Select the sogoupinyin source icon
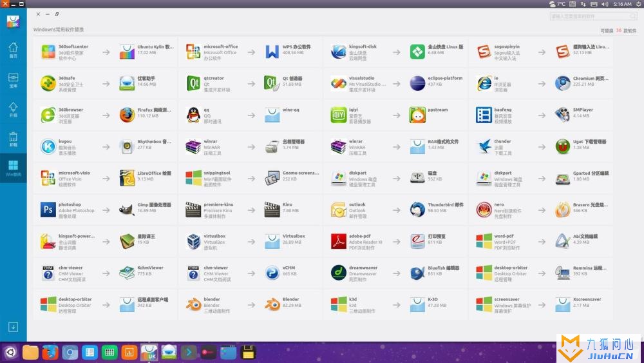644x363 pixels. [x=484, y=52]
